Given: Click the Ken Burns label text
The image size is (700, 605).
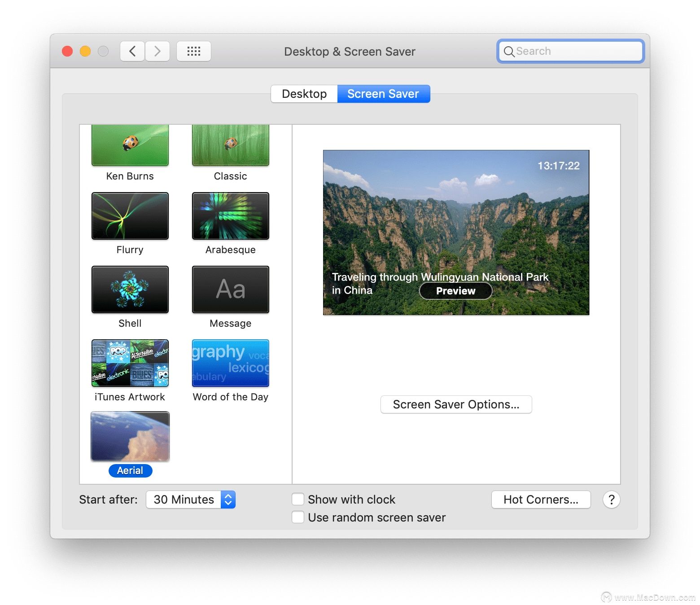Looking at the screenshot, I should (130, 176).
